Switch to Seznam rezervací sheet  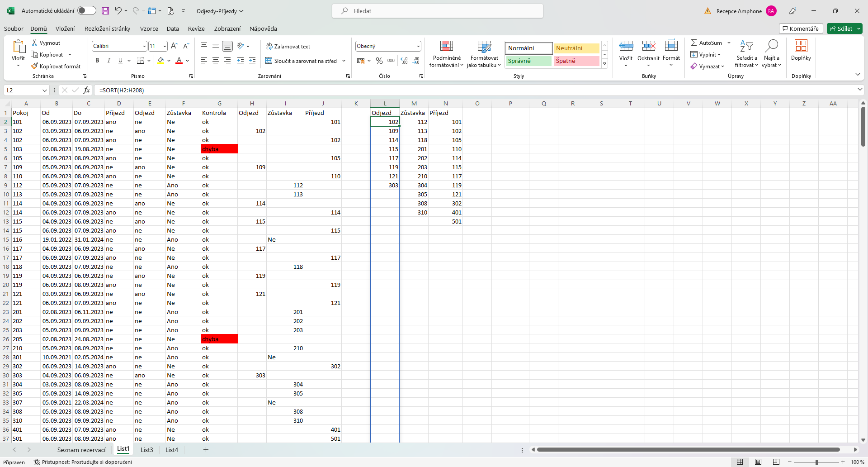coord(81,450)
